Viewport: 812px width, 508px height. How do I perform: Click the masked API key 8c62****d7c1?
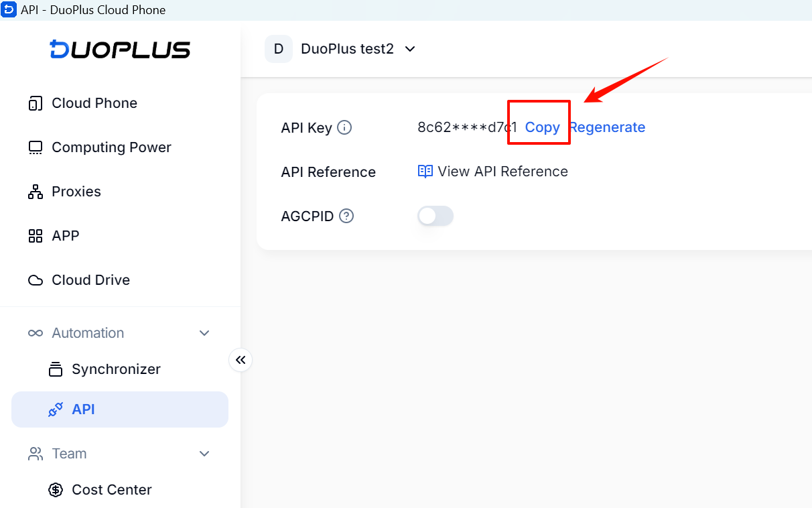tap(468, 127)
